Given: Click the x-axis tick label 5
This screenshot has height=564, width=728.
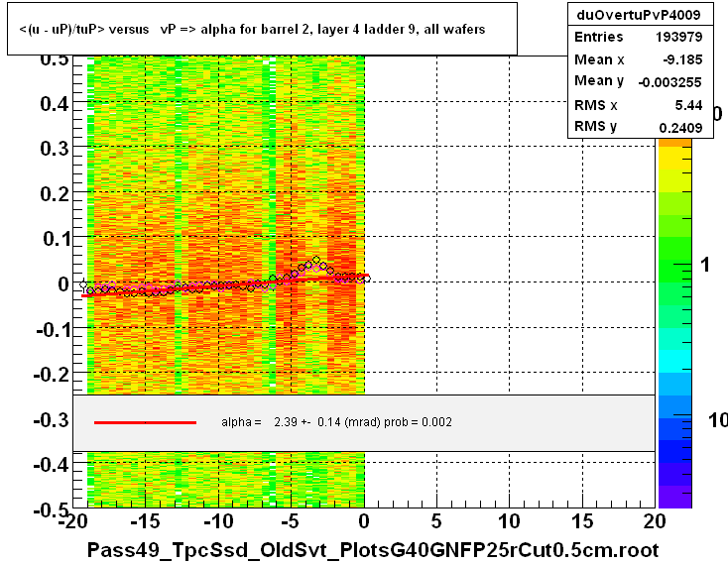Looking at the screenshot, I should click(436, 521).
